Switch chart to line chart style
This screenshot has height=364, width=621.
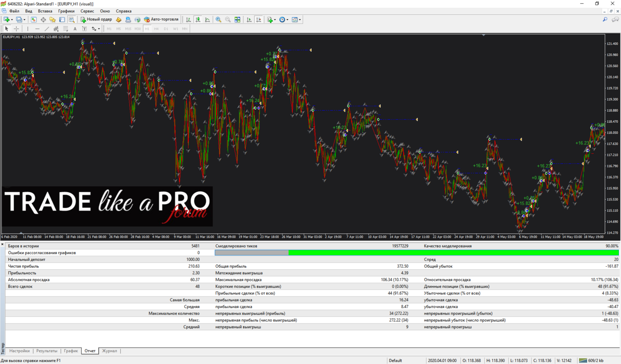(x=207, y=20)
